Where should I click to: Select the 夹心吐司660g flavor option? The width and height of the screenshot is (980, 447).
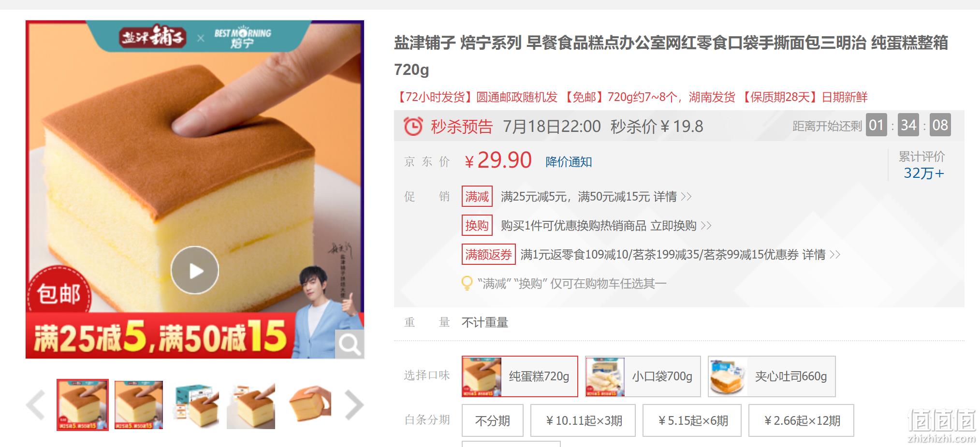tap(772, 376)
